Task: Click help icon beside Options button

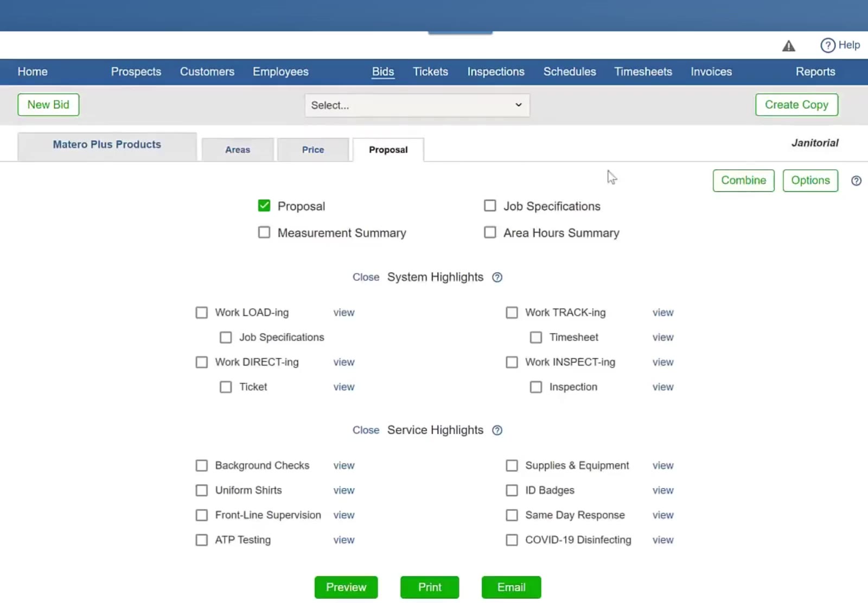Action: tap(856, 181)
